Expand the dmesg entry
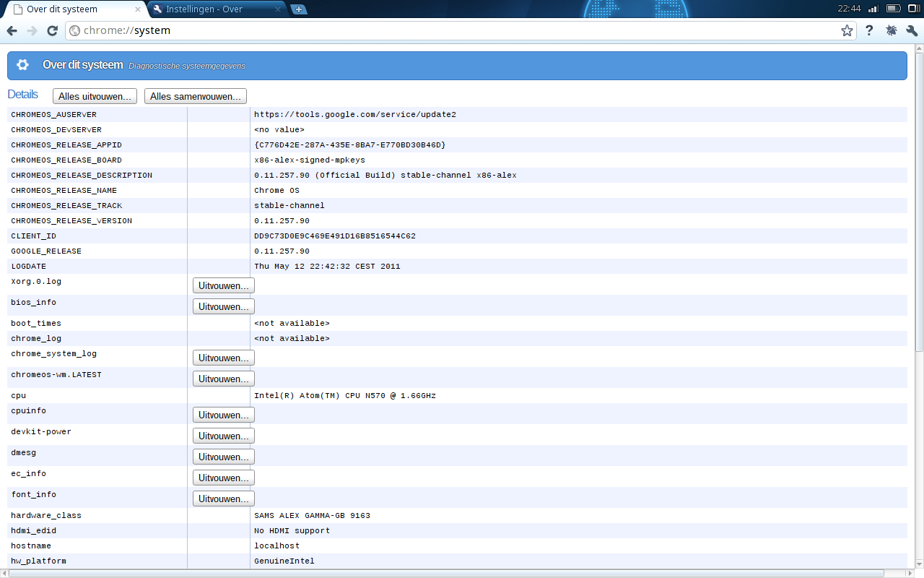Image resolution: width=924 pixels, height=578 pixels. [224, 457]
